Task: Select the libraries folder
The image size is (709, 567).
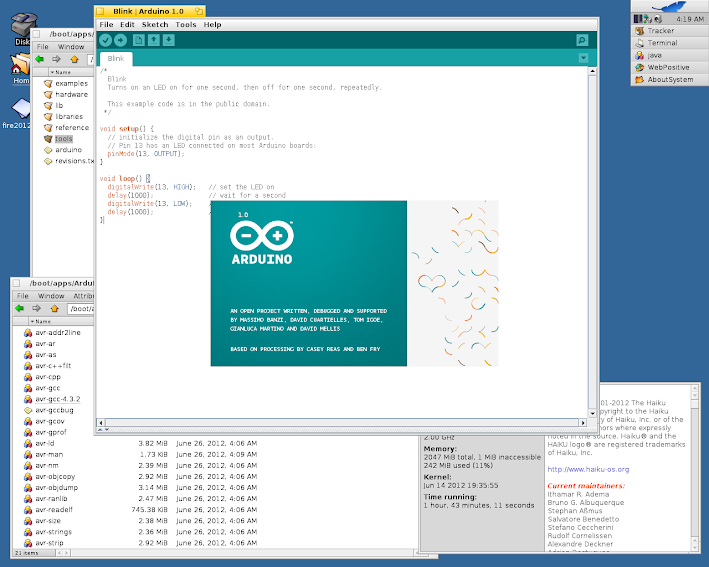Action: (63, 117)
